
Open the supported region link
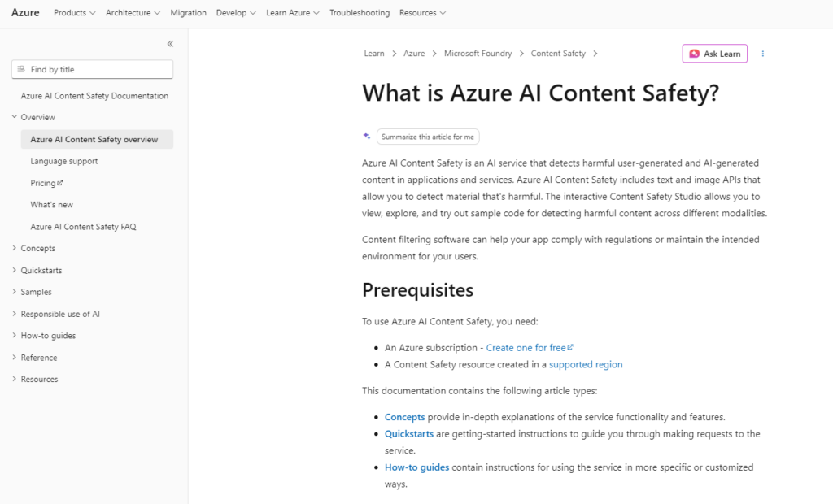[586, 364]
